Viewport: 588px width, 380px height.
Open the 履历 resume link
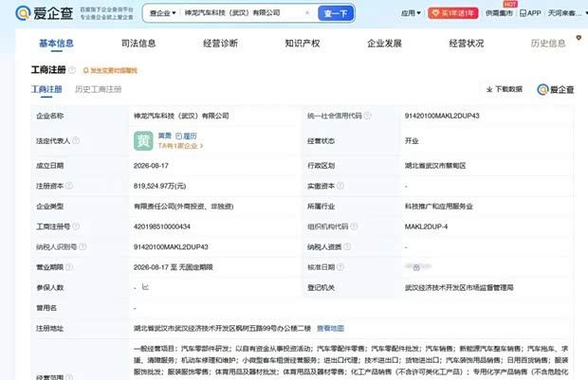[187, 136]
